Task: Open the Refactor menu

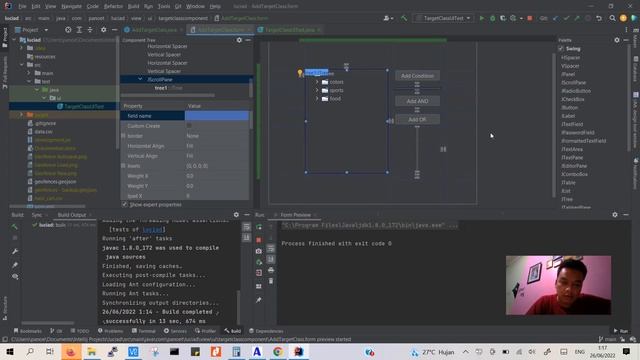Action: pos(113,7)
